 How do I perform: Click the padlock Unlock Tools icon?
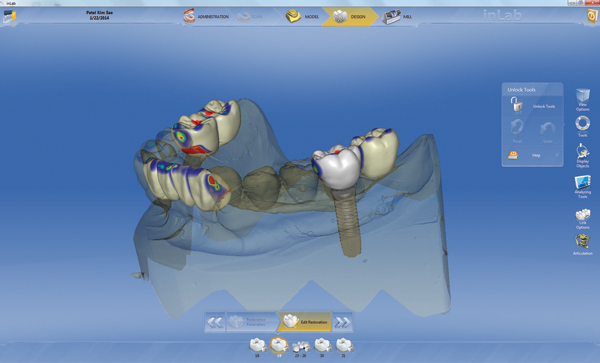[x=516, y=105]
